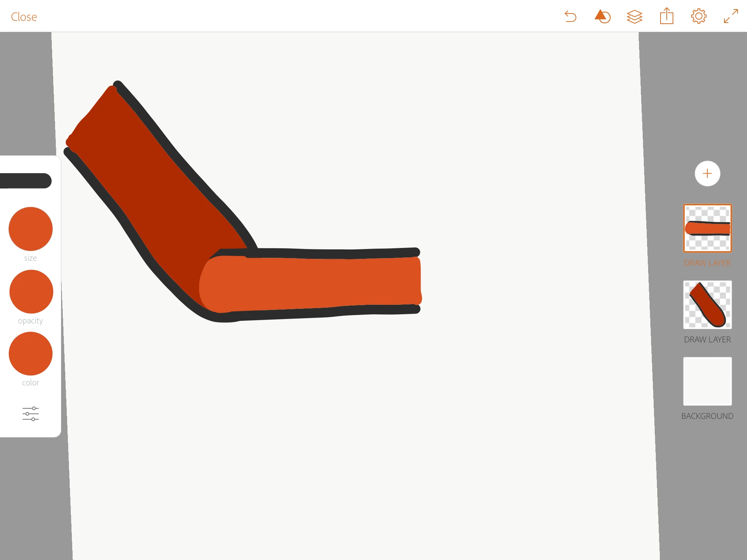Enter fullscreen with the expand arrows
Viewport: 747px width, 560px height.
(731, 17)
